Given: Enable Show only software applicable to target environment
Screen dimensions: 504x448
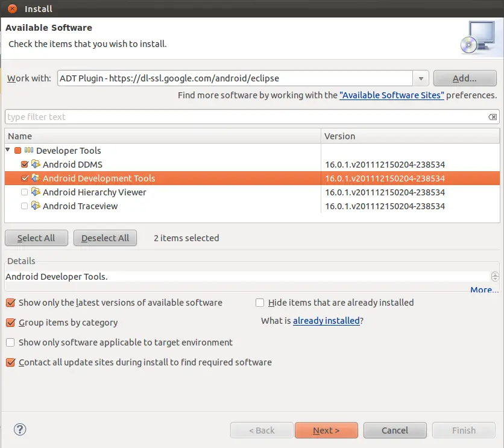Looking at the screenshot, I should (x=10, y=342).
